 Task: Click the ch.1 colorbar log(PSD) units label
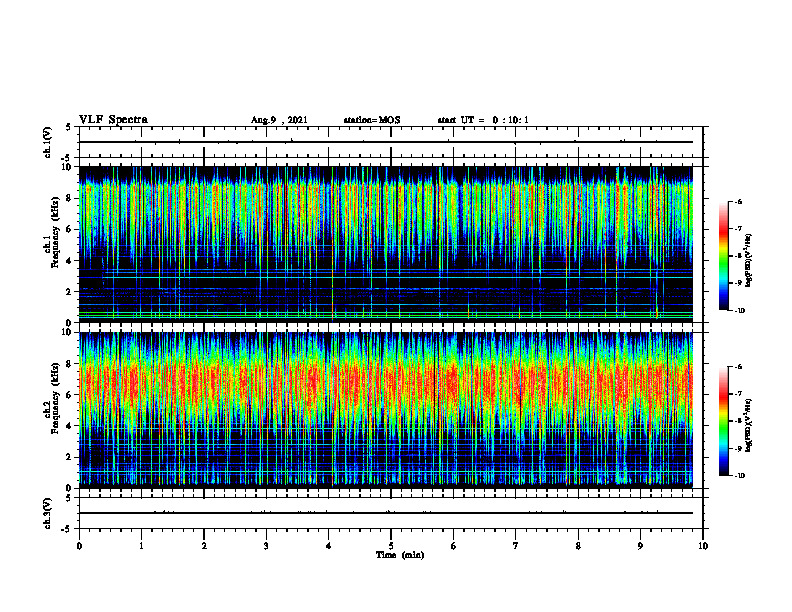click(749, 261)
